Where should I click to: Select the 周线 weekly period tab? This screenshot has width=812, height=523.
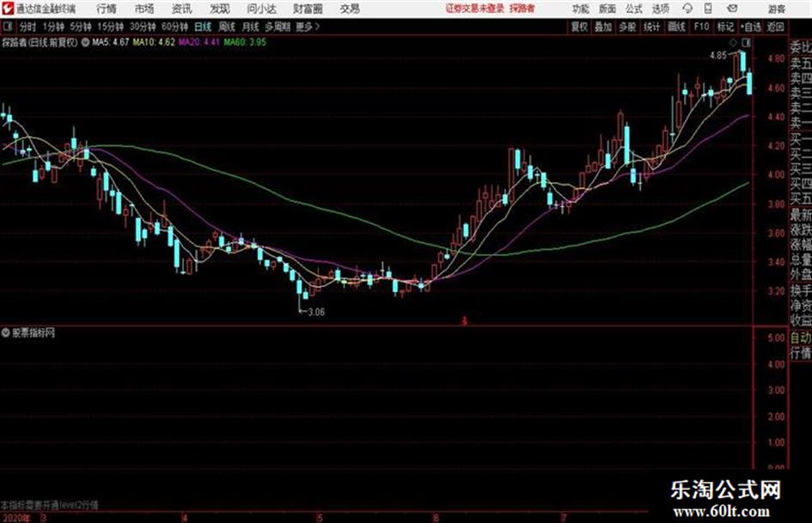click(x=227, y=27)
